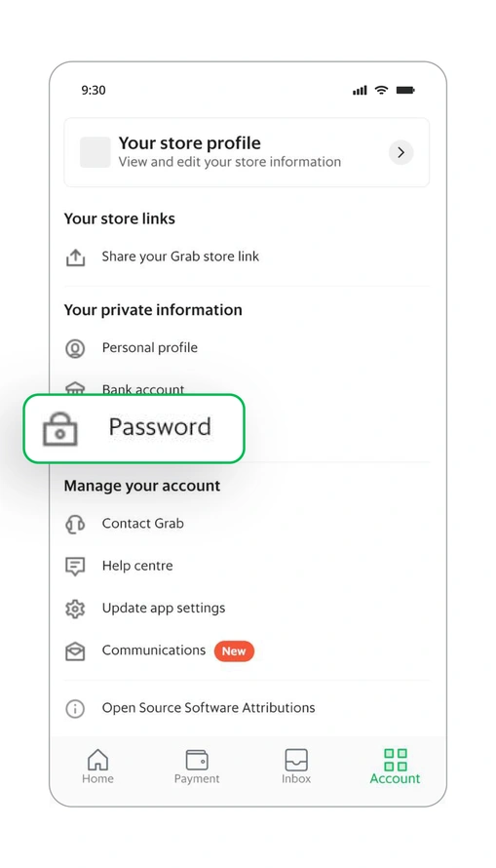Click the Password lock icon

60,429
